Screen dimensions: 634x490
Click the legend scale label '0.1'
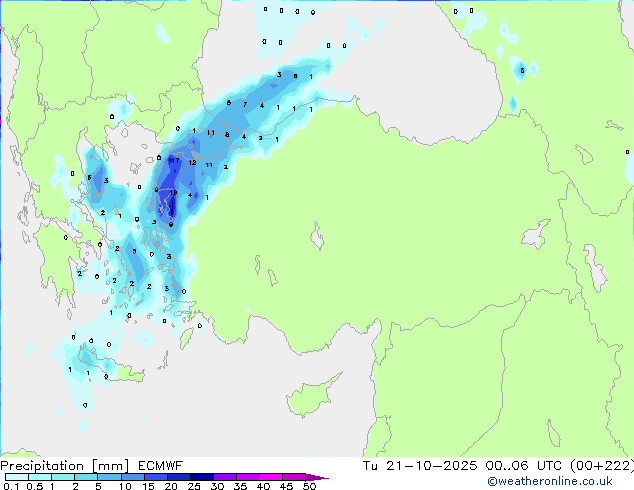[11, 486]
